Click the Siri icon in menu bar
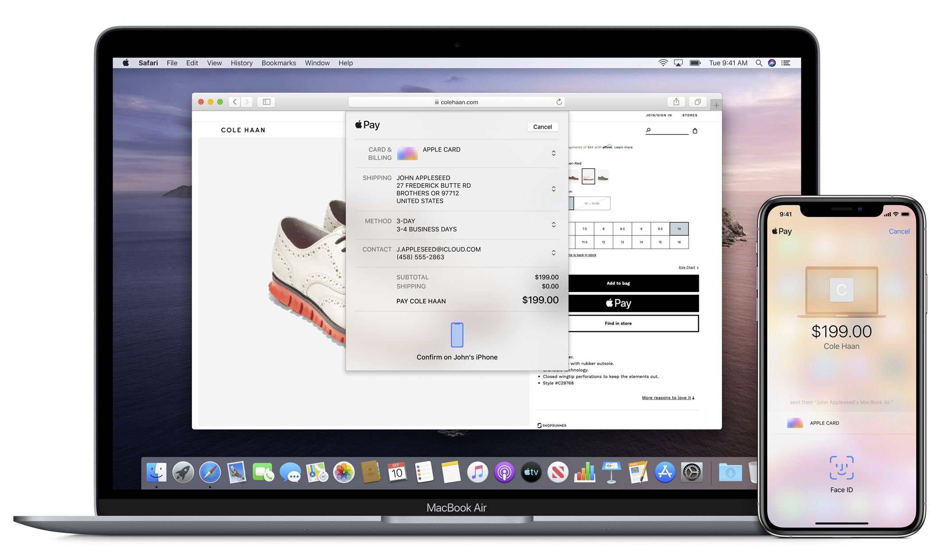The image size is (941, 560). coord(772,63)
